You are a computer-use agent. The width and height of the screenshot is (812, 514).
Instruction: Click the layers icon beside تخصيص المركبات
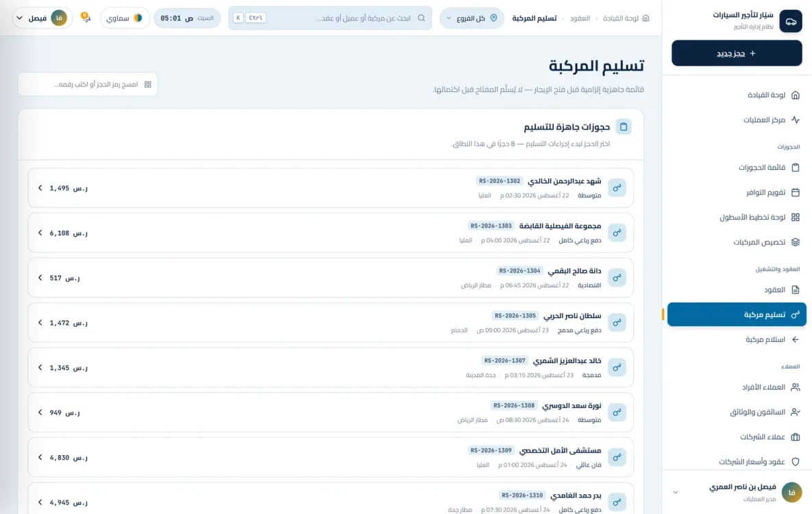point(796,242)
